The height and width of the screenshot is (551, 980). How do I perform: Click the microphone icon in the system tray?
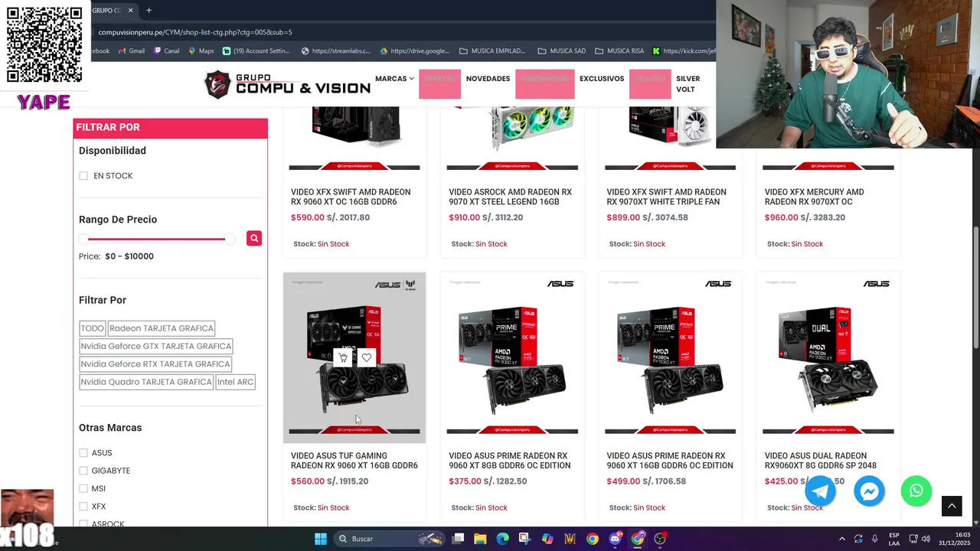[x=874, y=539]
